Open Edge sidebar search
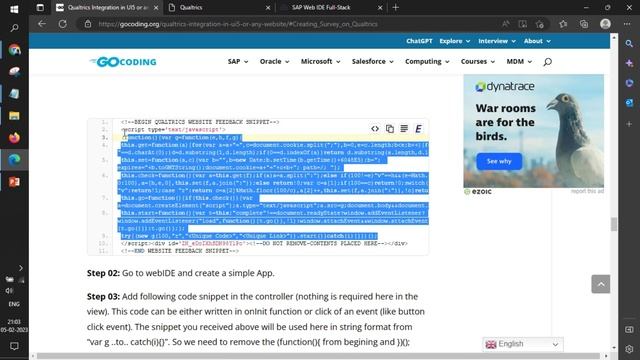 (x=629, y=43)
